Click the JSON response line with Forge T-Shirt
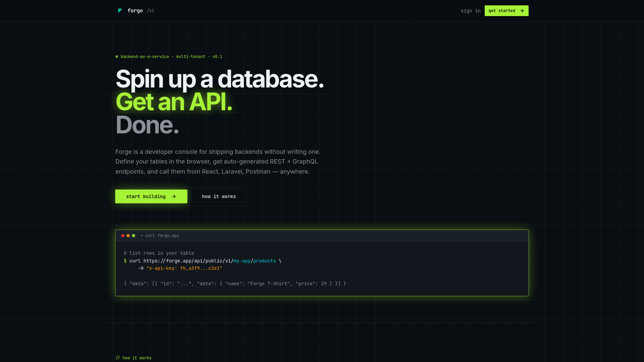Image resolution: width=644 pixels, height=362 pixels. (235, 284)
